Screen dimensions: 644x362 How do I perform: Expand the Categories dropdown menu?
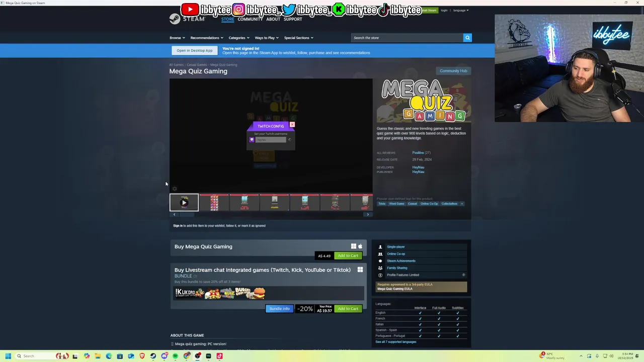coord(239,38)
